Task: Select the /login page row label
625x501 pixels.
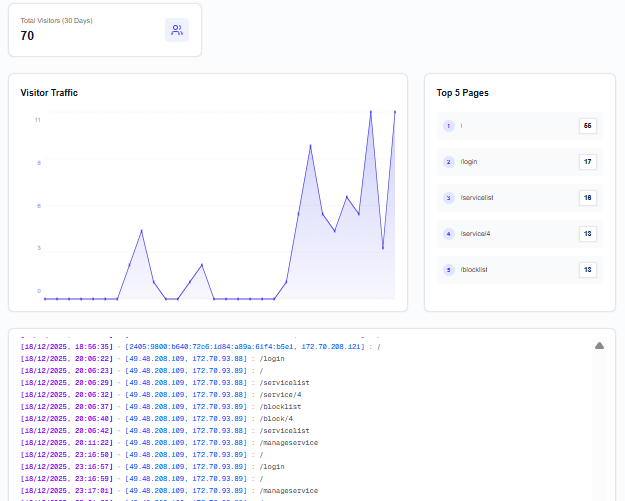Action: (469, 162)
